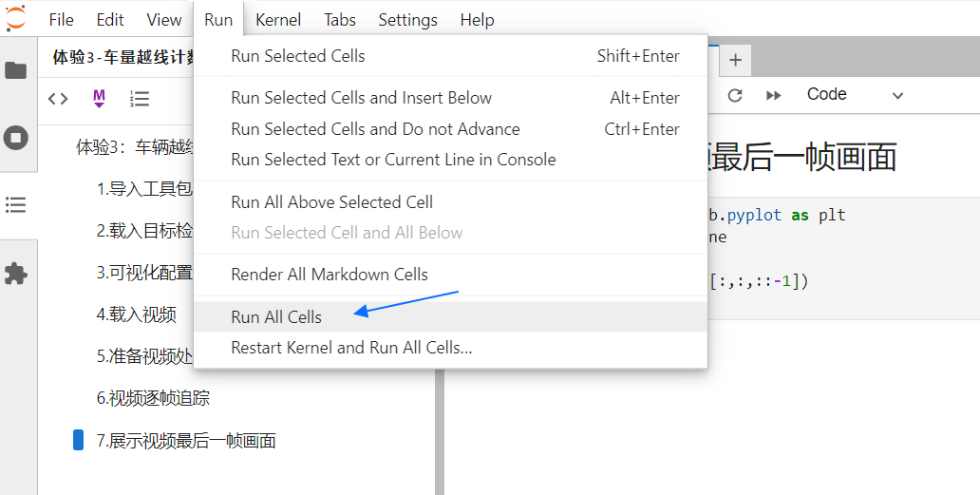This screenshot has height=495, width=980.
Task: Toggle markdown display in contents panel
Action: pyautogui.click(x=99, y=98)
